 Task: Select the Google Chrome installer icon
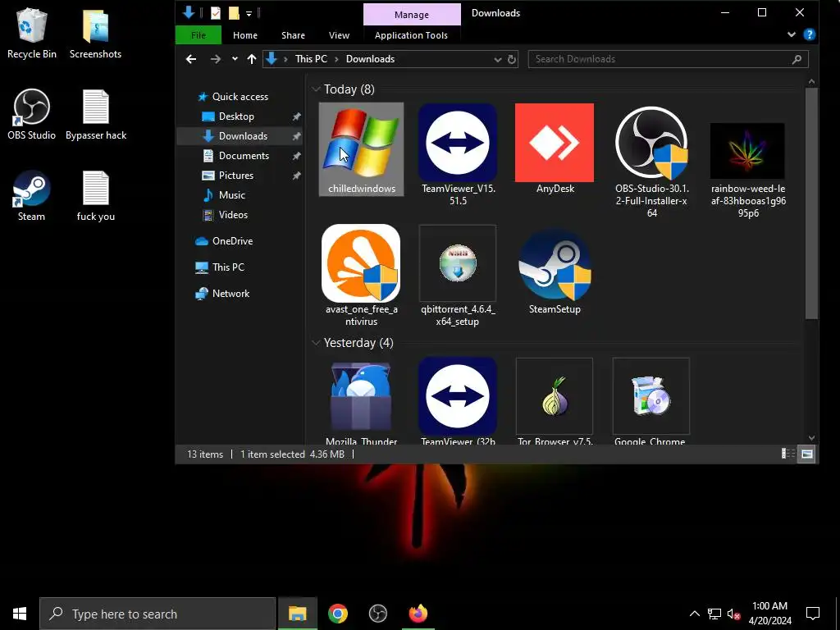click(651, 397)
